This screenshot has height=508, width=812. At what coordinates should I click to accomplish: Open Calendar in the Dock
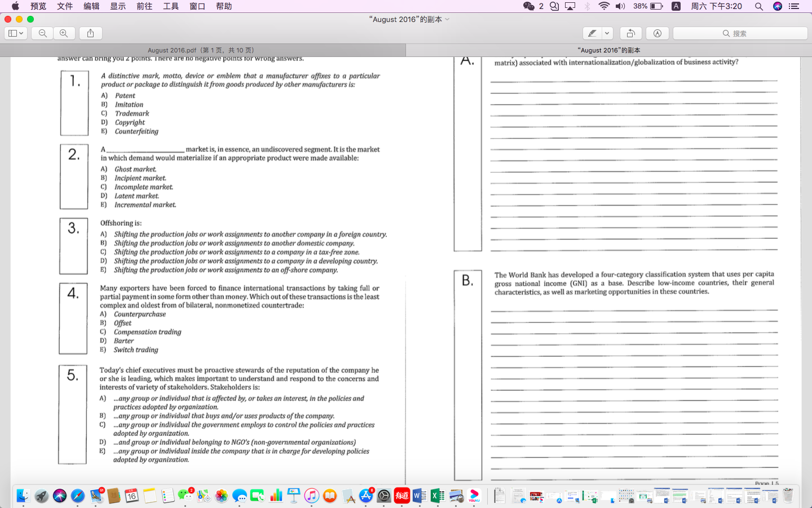tap(131, 496)
